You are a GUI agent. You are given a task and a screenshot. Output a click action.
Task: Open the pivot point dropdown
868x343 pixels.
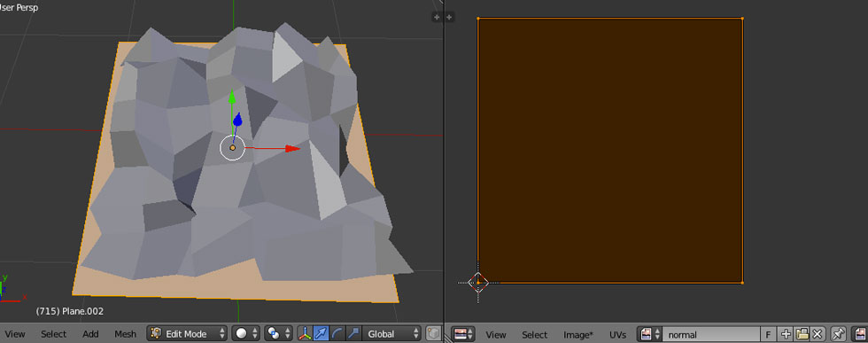[278, 333]
